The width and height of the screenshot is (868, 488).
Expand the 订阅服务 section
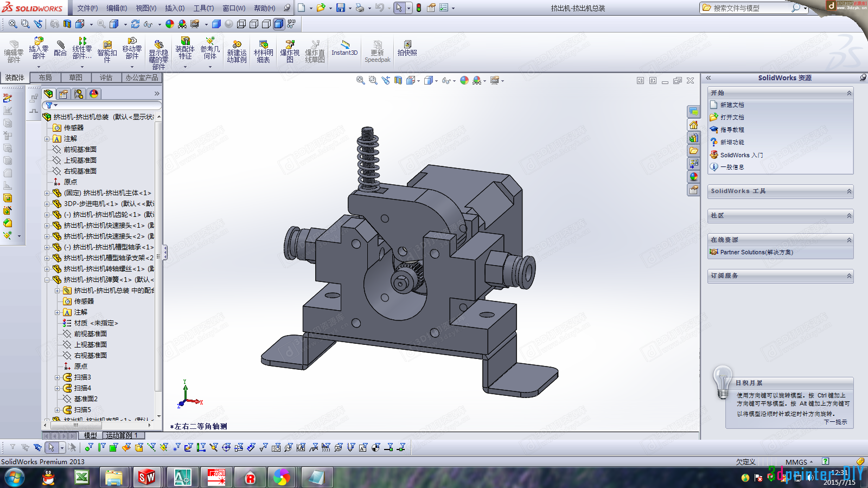pyautogui.click(x=849, y=276)
